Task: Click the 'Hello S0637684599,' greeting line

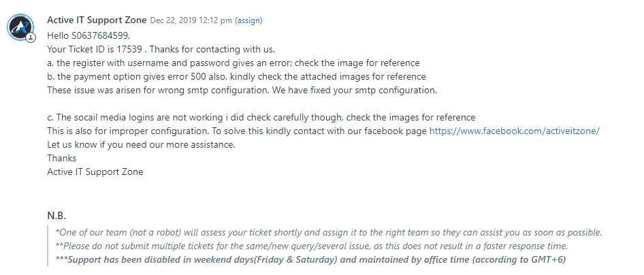Action: (88, 35)
